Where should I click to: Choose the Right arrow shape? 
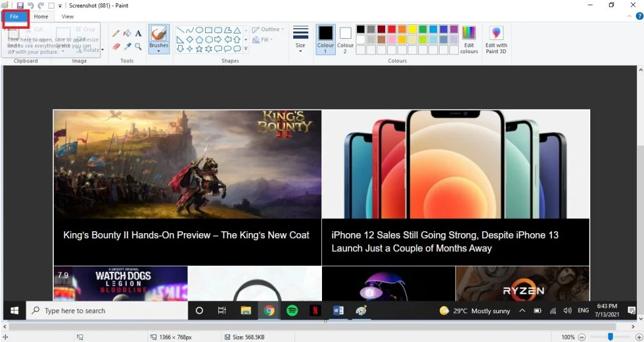(x=218, y=40)
